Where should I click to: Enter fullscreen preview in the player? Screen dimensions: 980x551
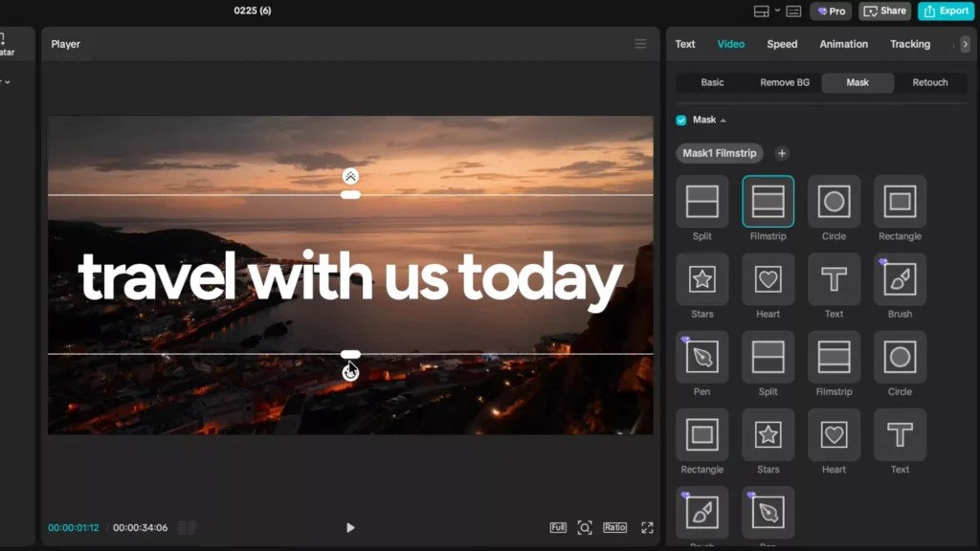pos(647,527)
